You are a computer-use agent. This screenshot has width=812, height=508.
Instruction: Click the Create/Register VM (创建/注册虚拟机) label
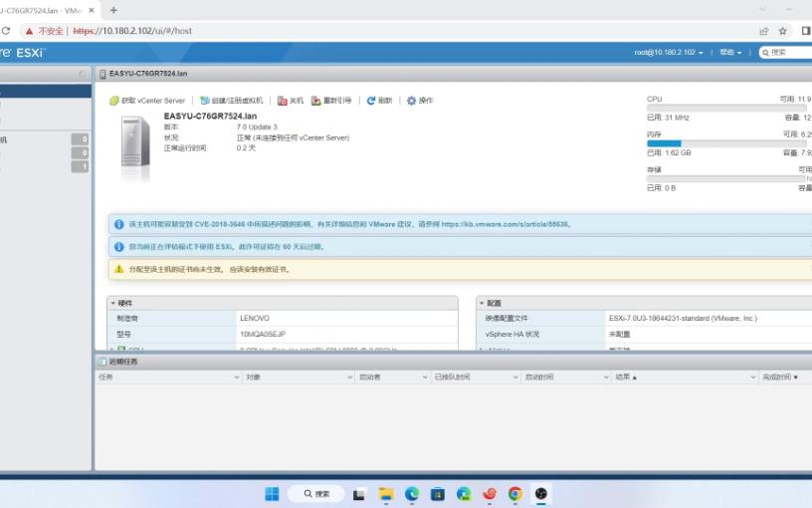pyautogui.click(x=237, y=101)
